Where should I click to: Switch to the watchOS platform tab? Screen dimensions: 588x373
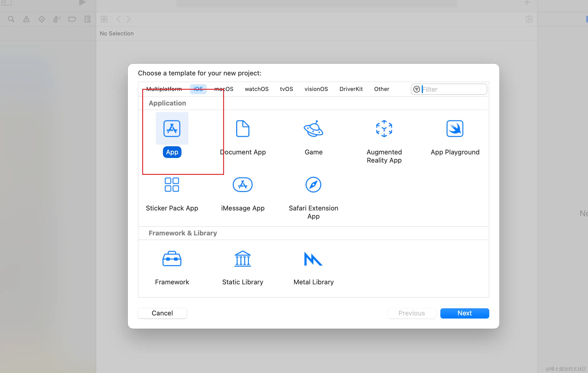pyautogui.click(x=257, y=89)
